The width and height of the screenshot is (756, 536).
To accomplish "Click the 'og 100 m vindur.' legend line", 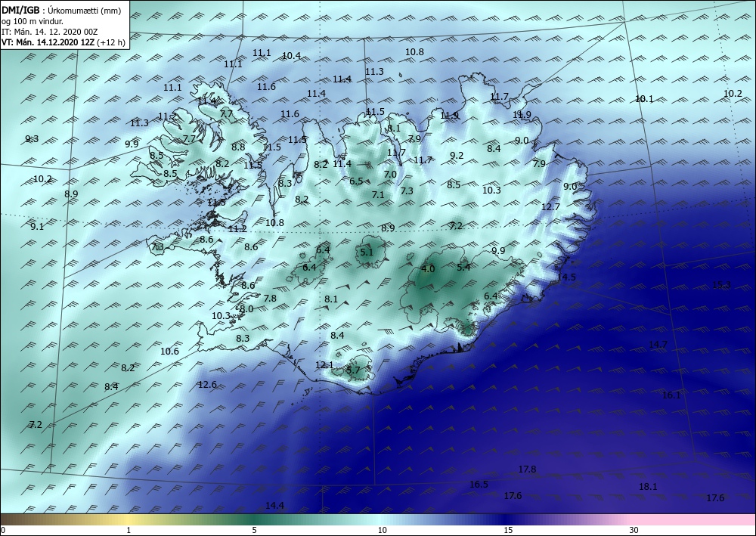I will tap(33, 21).
